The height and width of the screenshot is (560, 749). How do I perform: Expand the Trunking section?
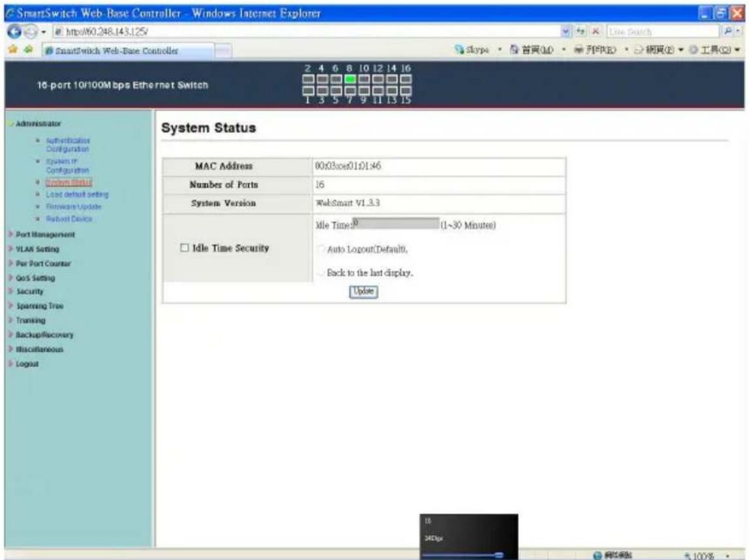pos(31,320)
